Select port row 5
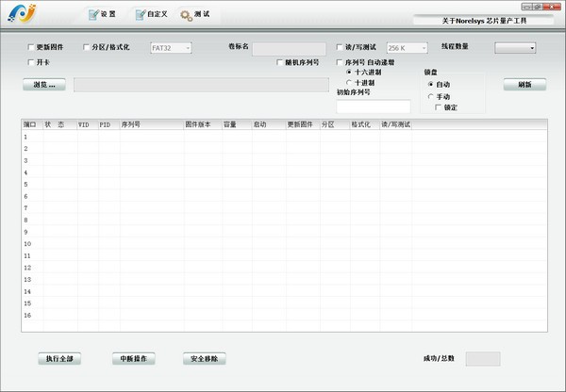The image size is (566, 392). click(285, 185)
